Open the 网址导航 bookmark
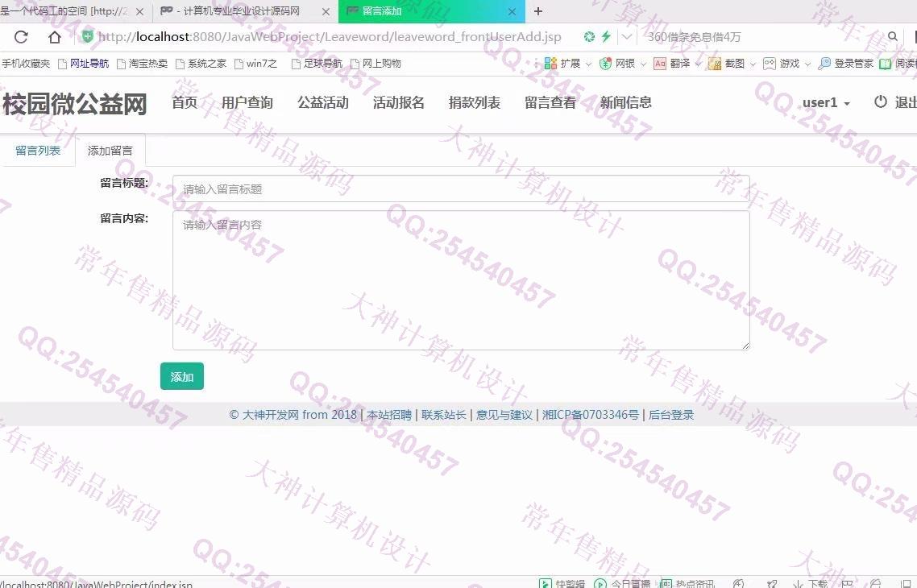Image resolution: width=917 pixels, height=588 pixels. pyautogui.click(x=83, y=63)
